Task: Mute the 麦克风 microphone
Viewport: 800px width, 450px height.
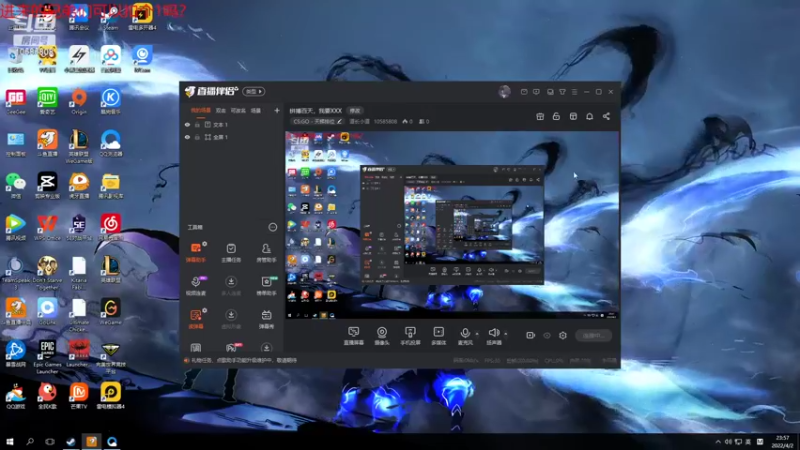Action: (x=465, y=336)
